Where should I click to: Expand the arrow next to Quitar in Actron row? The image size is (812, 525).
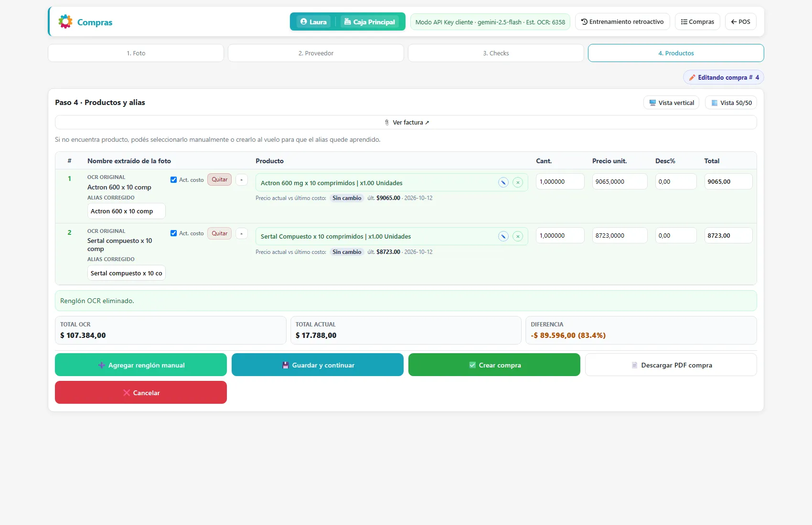tap(242, 179)
